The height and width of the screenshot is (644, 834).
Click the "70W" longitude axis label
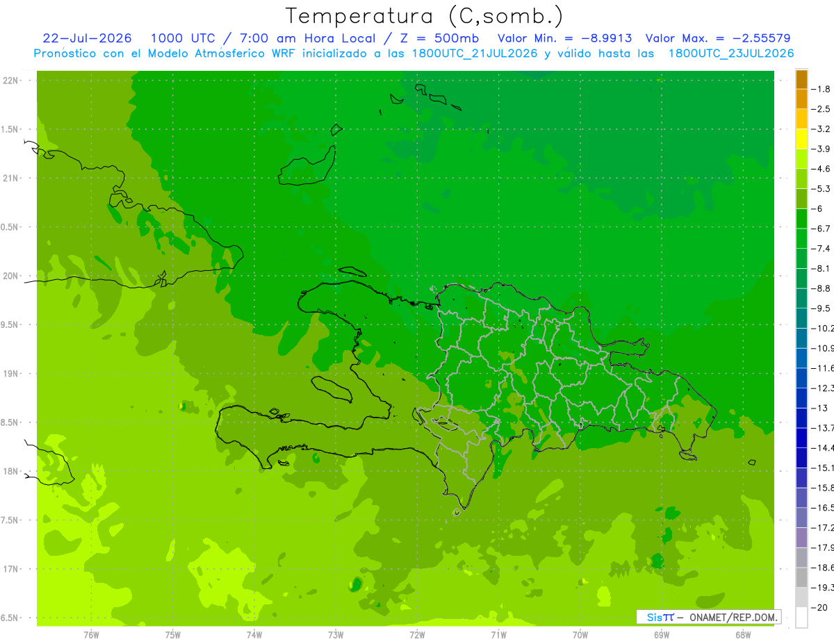[x=580, y=635]
